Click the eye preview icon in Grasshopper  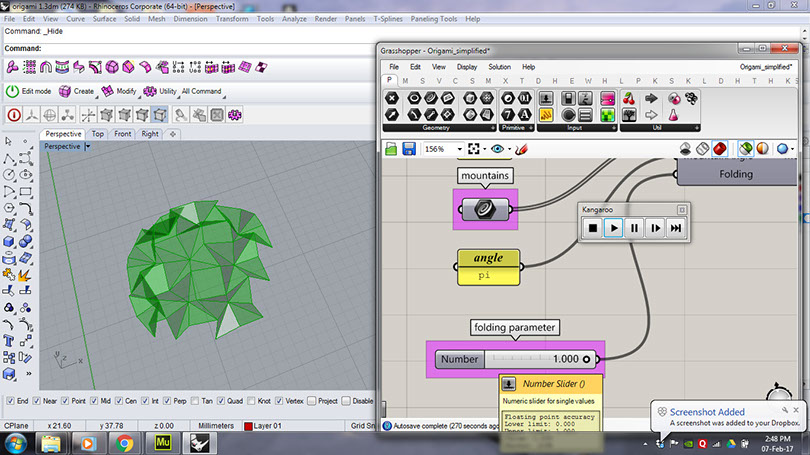click(x=497, y=149)
